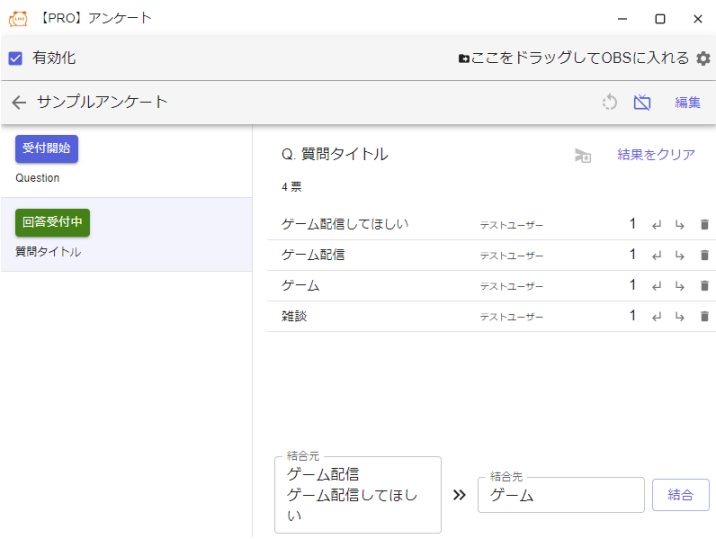Click the right-down arrow on ゲーム配信してほしい row
The width and height of the screenshot is (716, 539).
(x=680, y=225)
